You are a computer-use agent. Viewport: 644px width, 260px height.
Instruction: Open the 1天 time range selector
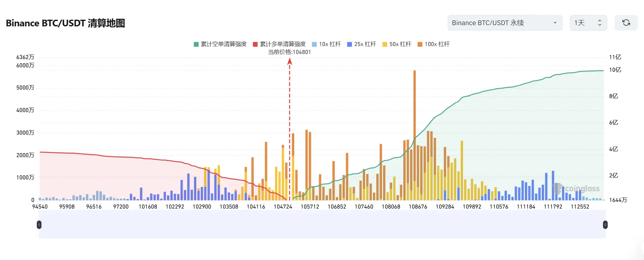pyautogui.click(x=588, y=23)
